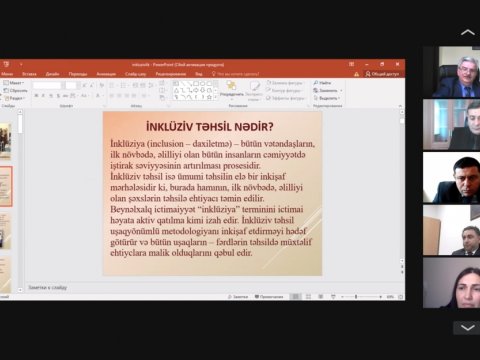The image size is (480, 360).
Task: Select the triangle shape in gallery
Action: point(176,90)
